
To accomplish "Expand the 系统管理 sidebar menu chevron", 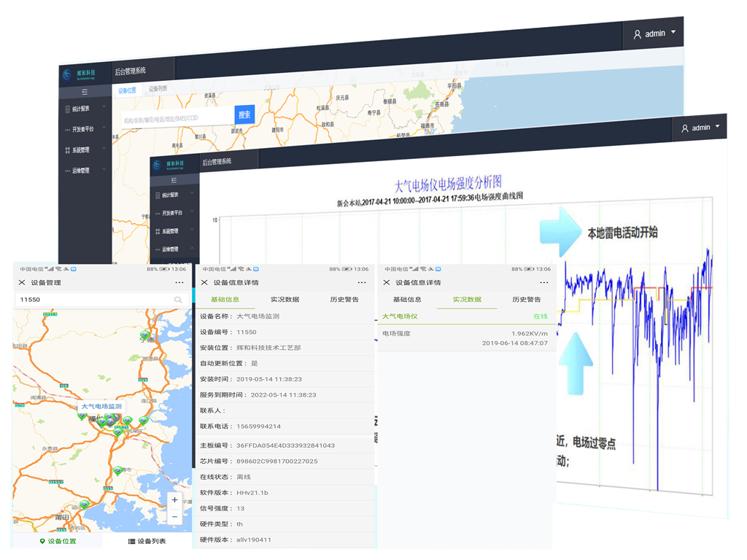I will point(103,149).
